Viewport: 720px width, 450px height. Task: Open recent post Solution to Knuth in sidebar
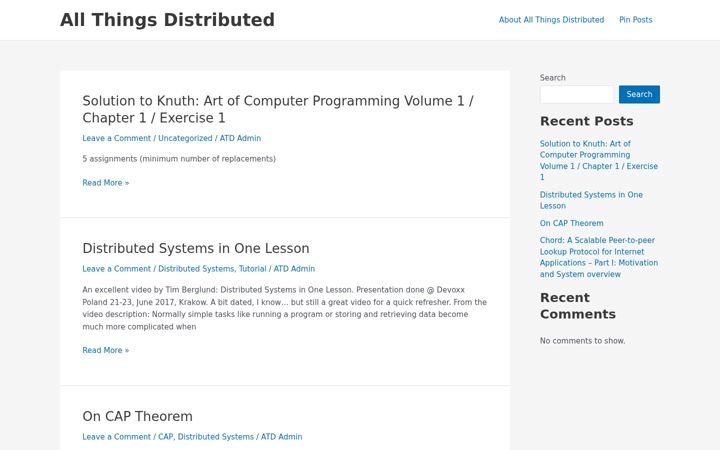pyautogui.click(x=599, y=160)
